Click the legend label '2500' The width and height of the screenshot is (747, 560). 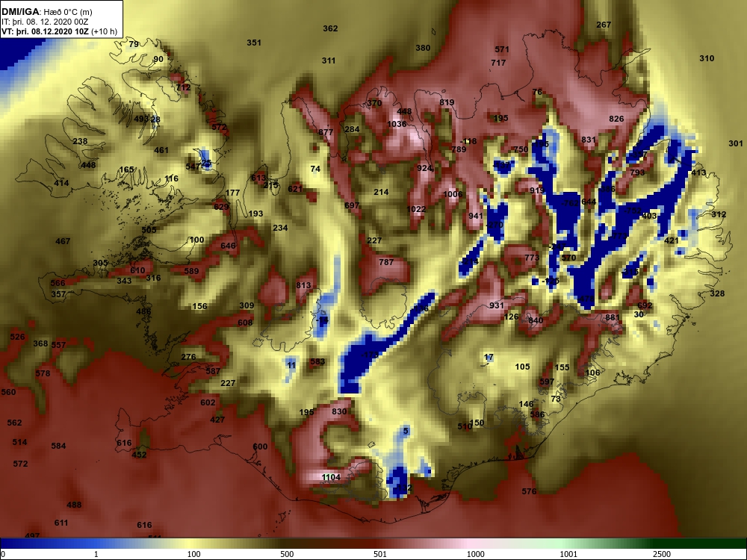[x=661, y=554]
